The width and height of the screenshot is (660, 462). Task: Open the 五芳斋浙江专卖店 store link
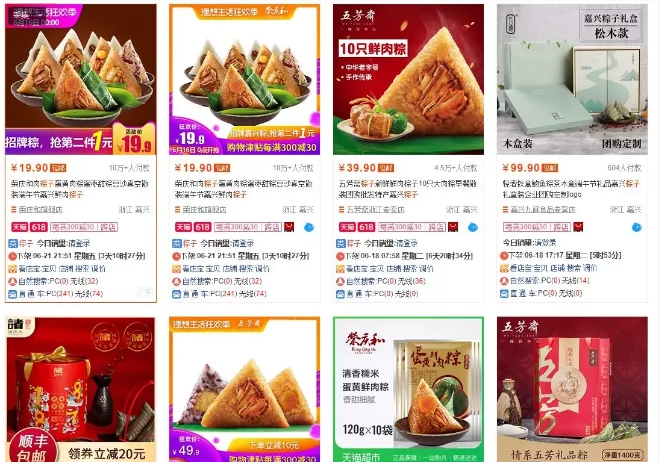[375, 210]
